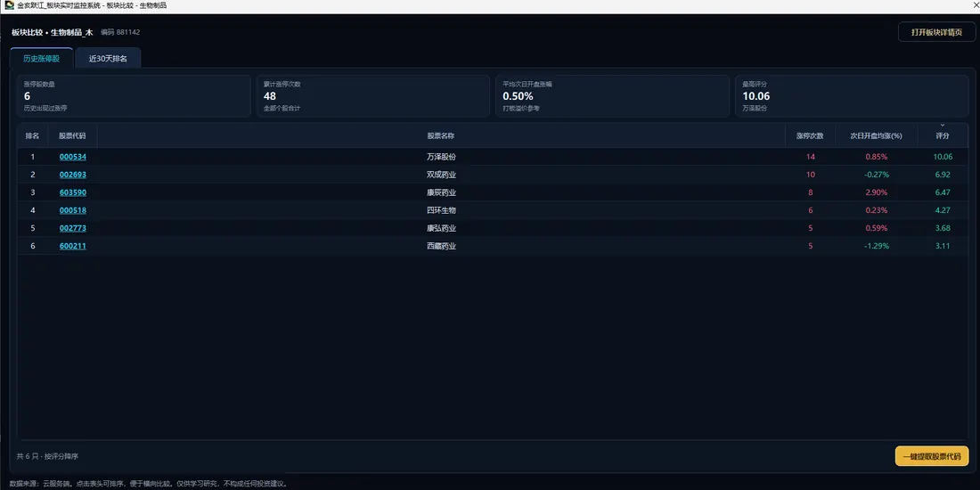Click the -1.29% opening gain cell
Image resolution: width=980 pixels, height=490 pixels.
point(877,246)
